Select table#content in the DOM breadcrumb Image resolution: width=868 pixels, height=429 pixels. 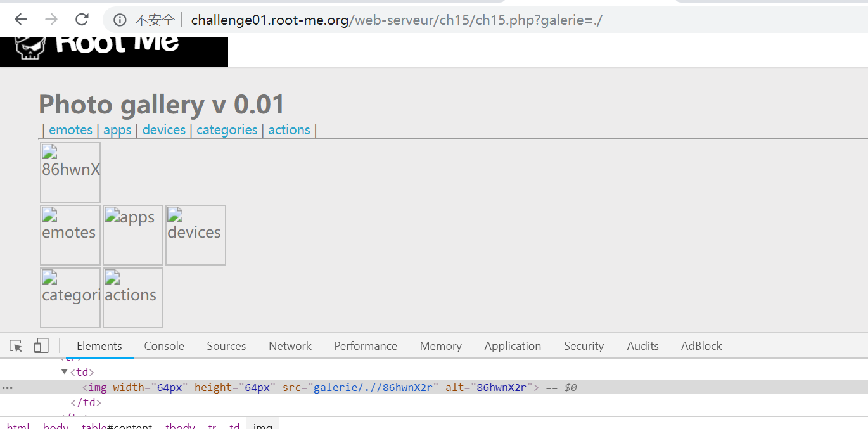click(x=117, y=426)
